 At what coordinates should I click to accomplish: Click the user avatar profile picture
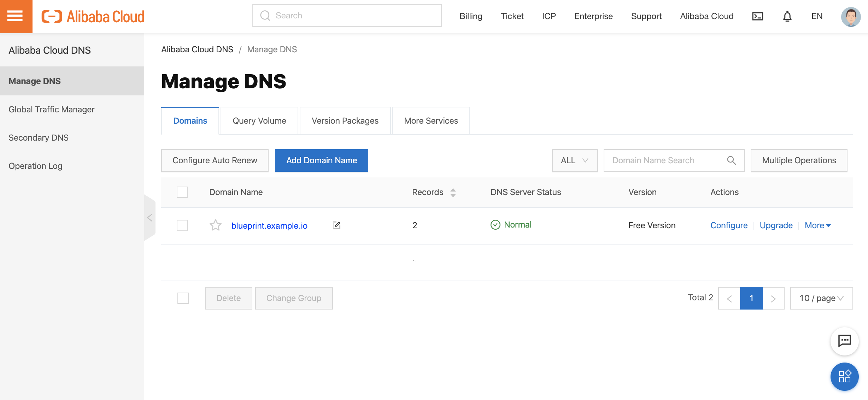[x=850, y=16]
